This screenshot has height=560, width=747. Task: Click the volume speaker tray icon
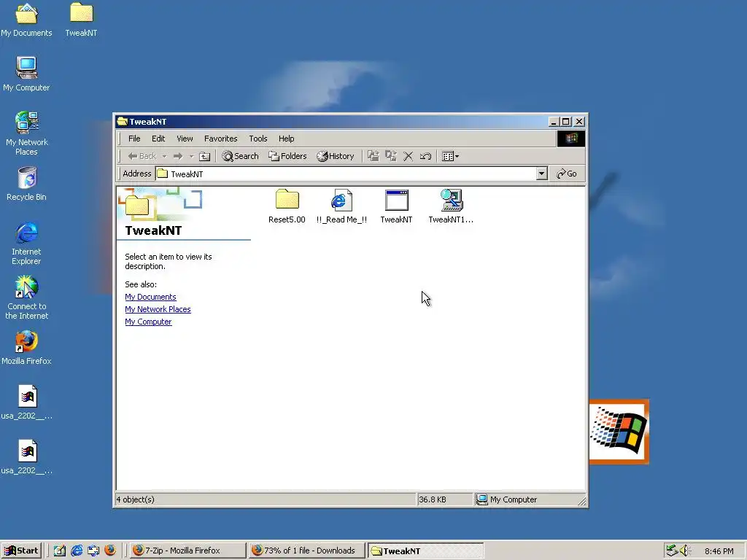[685, 551]
